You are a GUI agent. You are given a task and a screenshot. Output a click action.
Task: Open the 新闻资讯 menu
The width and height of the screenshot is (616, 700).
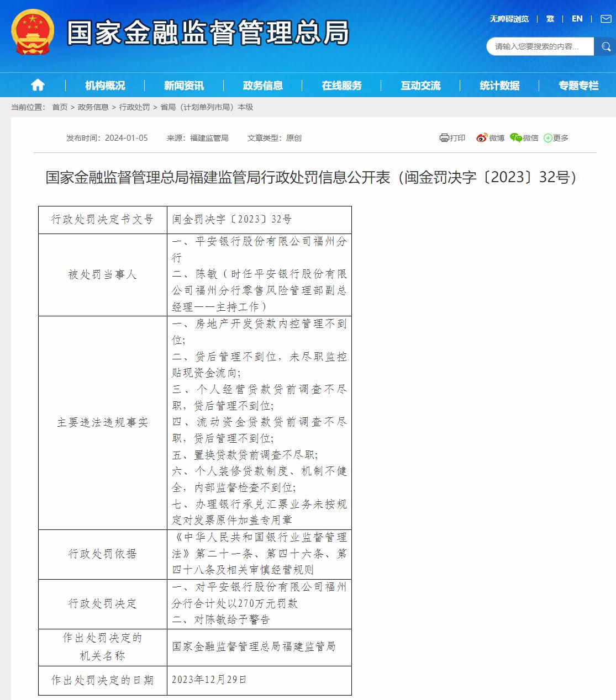(x=184, y=85)
